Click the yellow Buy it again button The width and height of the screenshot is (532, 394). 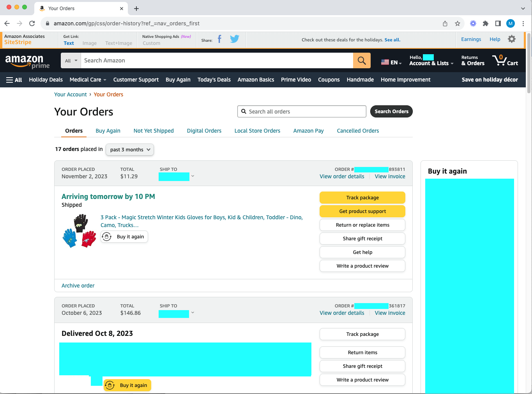tap(127, 385)
